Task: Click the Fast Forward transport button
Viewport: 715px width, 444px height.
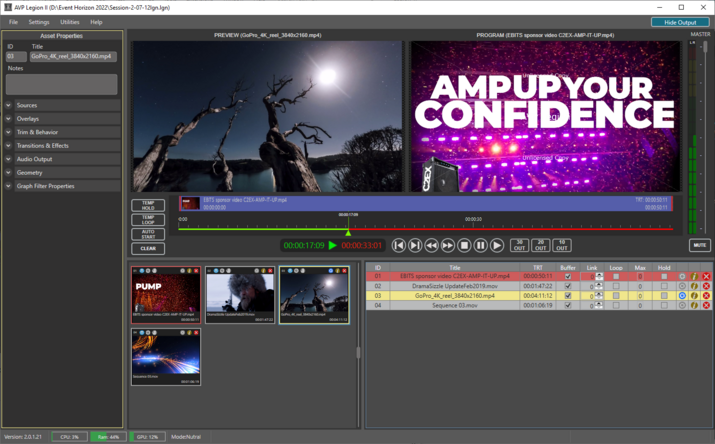Action: (x=448, y=245)
